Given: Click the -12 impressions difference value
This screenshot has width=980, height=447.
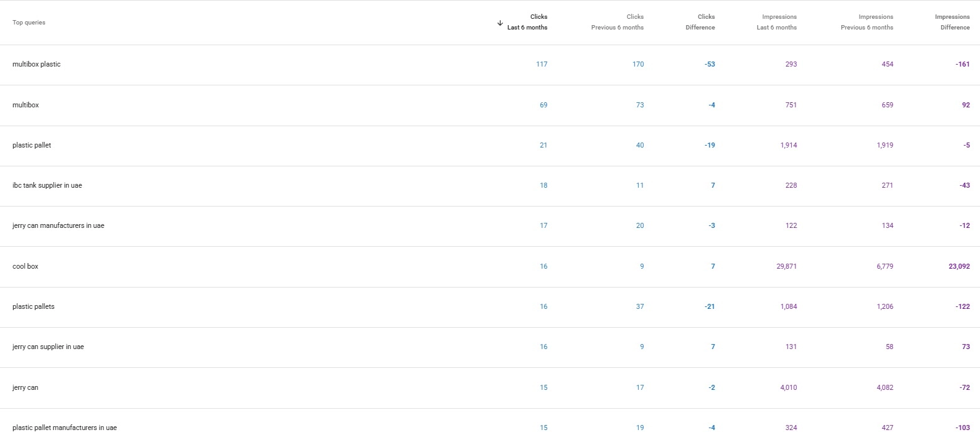Looking at the screenshot, I should click(964, 225).
